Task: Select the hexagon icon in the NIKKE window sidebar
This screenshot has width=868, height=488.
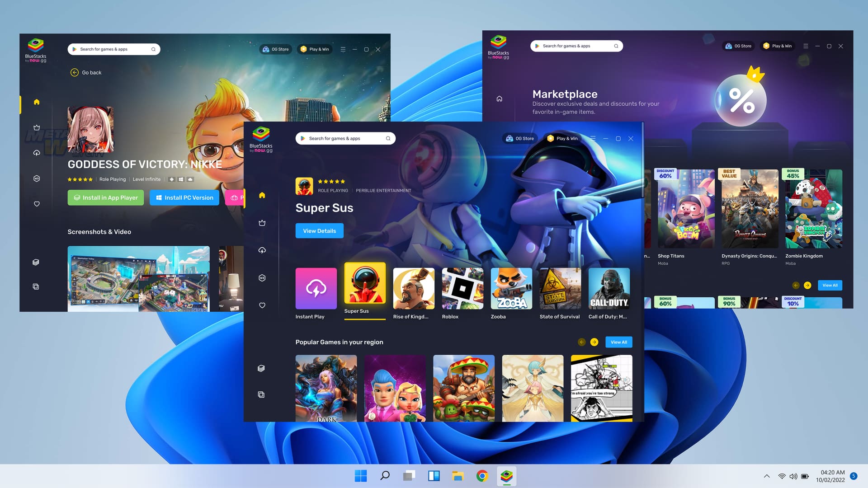Action: 37,178
